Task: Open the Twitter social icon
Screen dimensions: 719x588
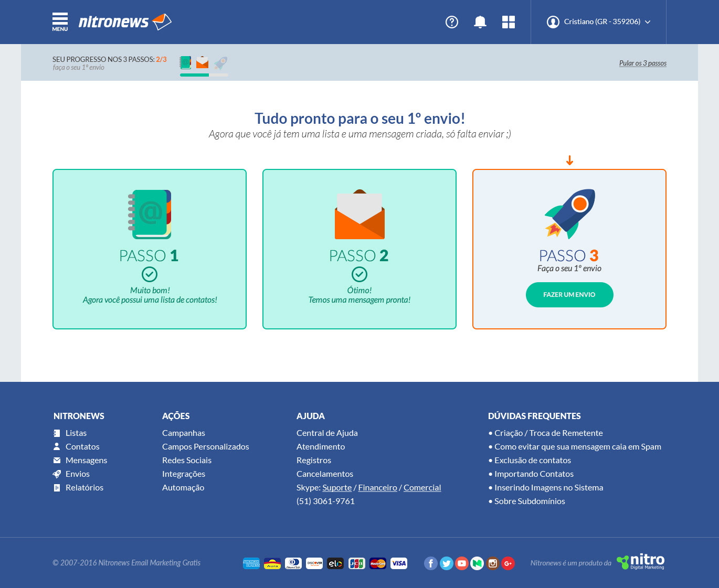Action: click(447, 563)
